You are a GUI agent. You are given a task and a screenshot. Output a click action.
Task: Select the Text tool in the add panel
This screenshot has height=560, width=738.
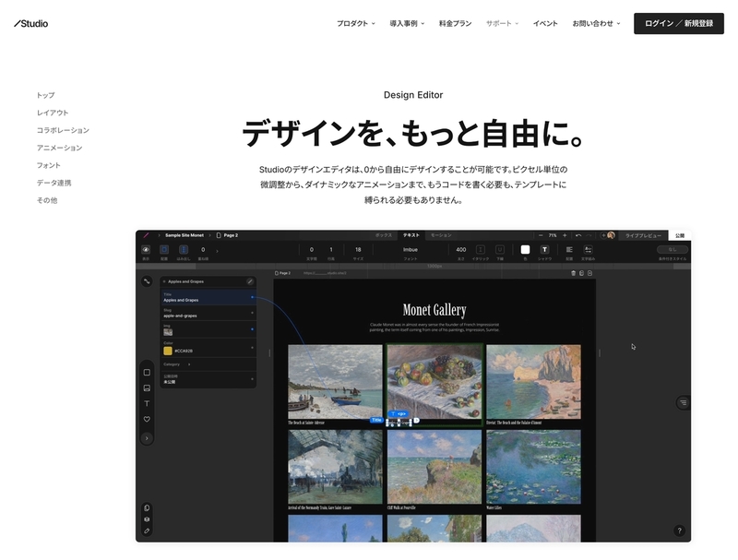point(147,403)
